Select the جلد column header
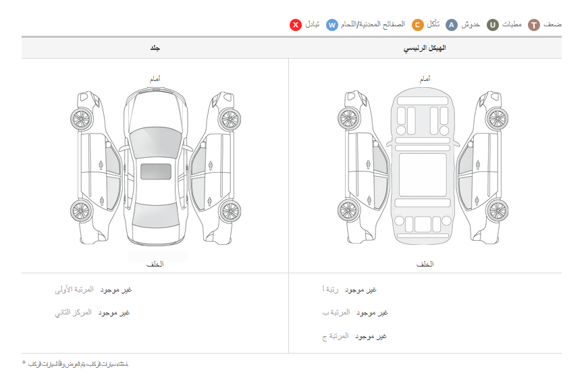Screen dimensions: 588x388 tap(155, 48)
